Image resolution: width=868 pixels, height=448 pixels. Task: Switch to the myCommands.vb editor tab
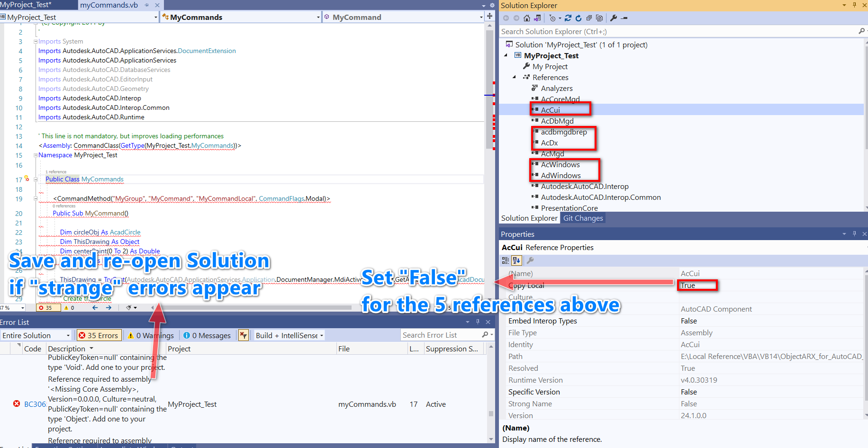pos(109,5)
